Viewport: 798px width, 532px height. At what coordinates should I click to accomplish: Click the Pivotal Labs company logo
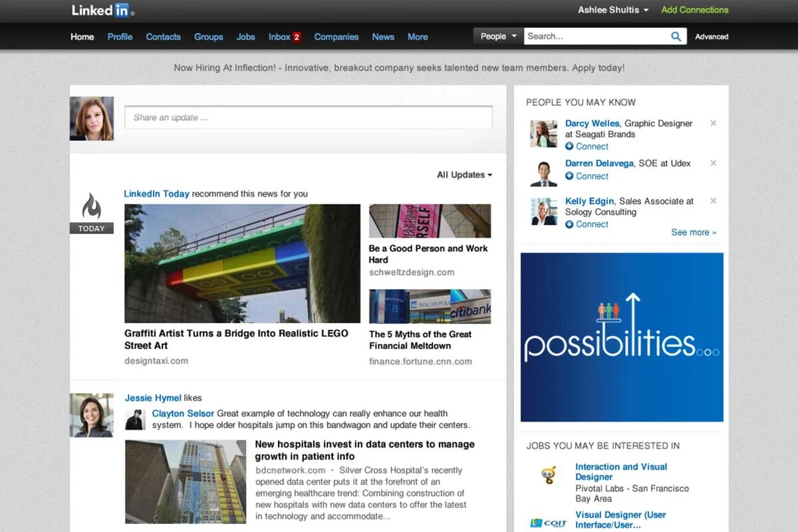548,475
